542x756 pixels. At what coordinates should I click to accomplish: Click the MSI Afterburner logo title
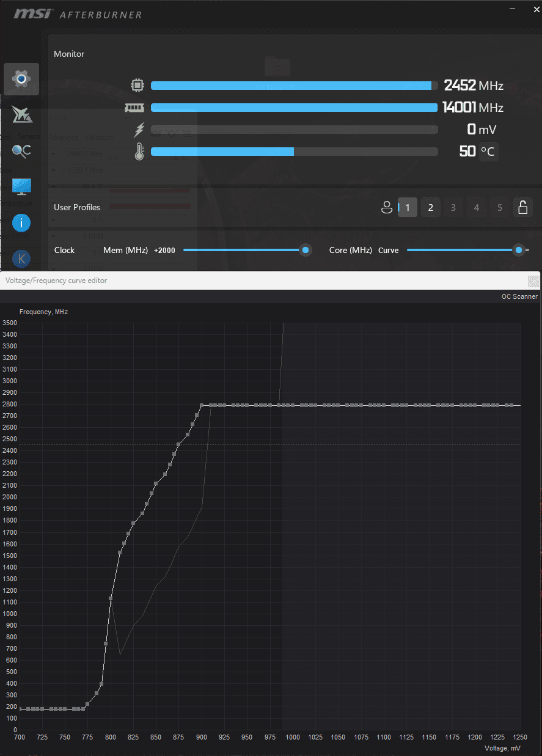[78, 14]
